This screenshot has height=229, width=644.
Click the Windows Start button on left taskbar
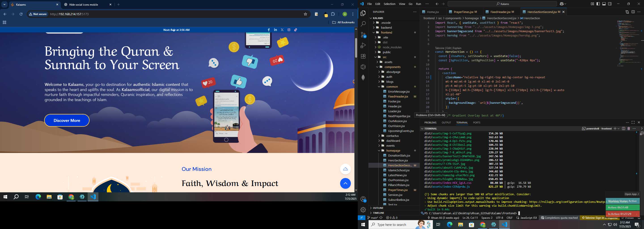point(5,197)
